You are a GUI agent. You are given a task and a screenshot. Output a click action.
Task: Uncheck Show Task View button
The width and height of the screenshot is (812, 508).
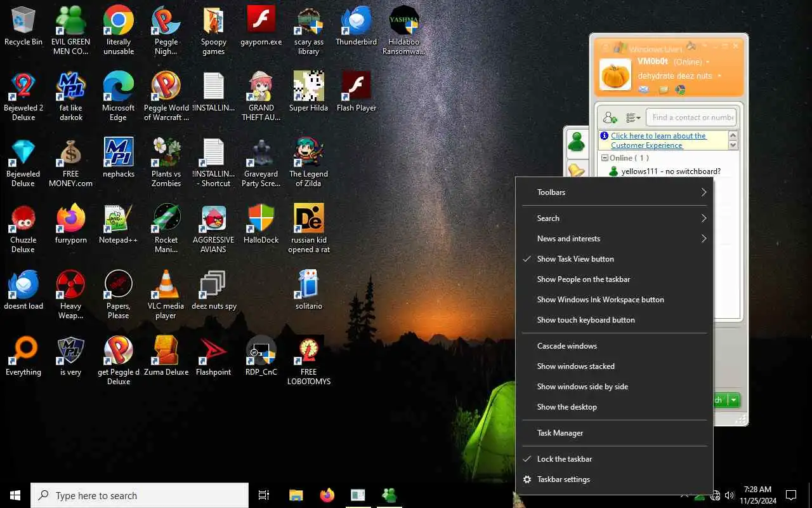pyautogui.click(x=614, y=259)
